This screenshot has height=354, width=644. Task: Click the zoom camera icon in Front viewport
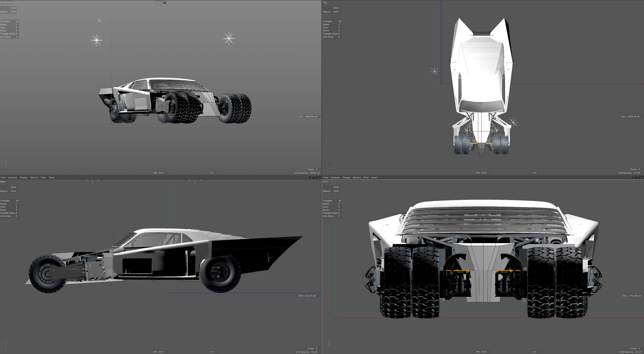coord(636,178)
